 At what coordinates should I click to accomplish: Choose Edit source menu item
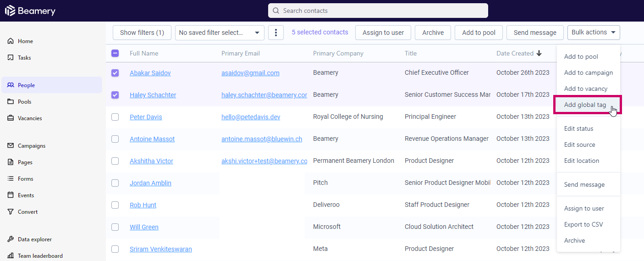coord(589,144)
